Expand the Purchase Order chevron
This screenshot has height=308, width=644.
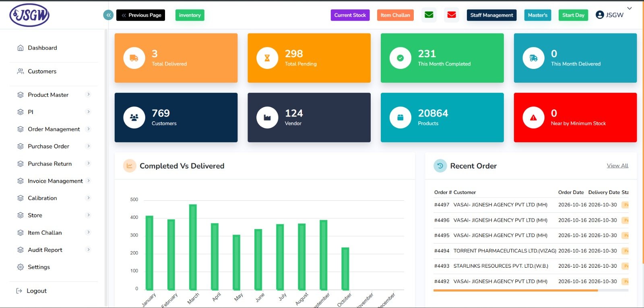89,146
